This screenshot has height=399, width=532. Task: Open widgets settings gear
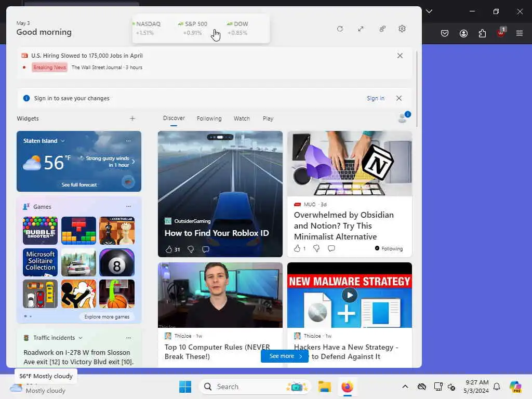(x=402, y=29)
